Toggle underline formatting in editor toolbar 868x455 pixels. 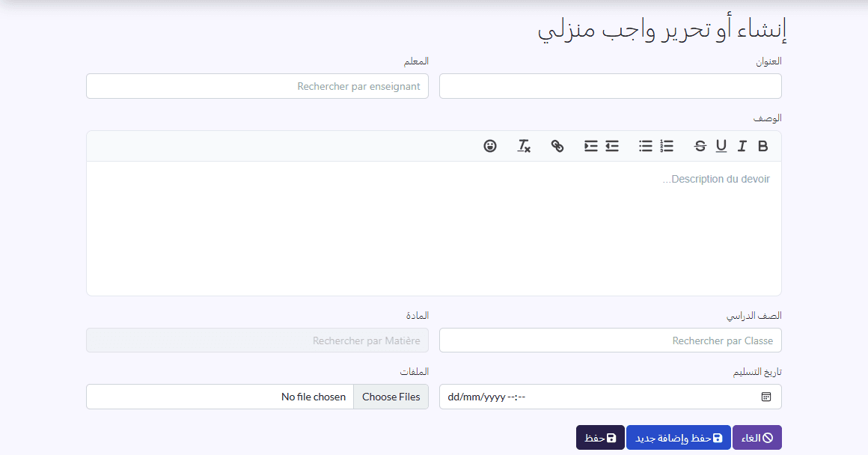[721, 146]
